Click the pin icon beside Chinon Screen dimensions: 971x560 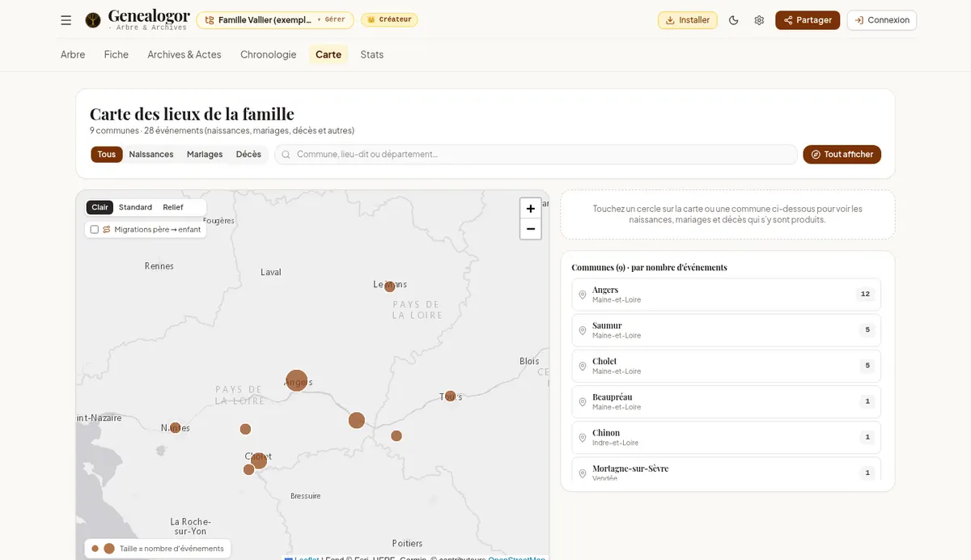[x=583, y=437]
